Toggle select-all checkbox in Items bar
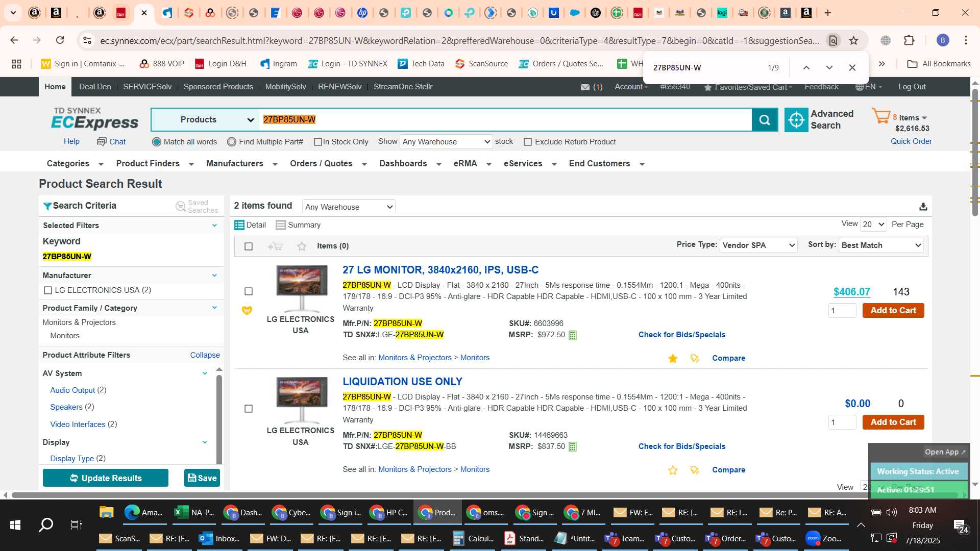 pyautogui.click(x=249, y=246)
